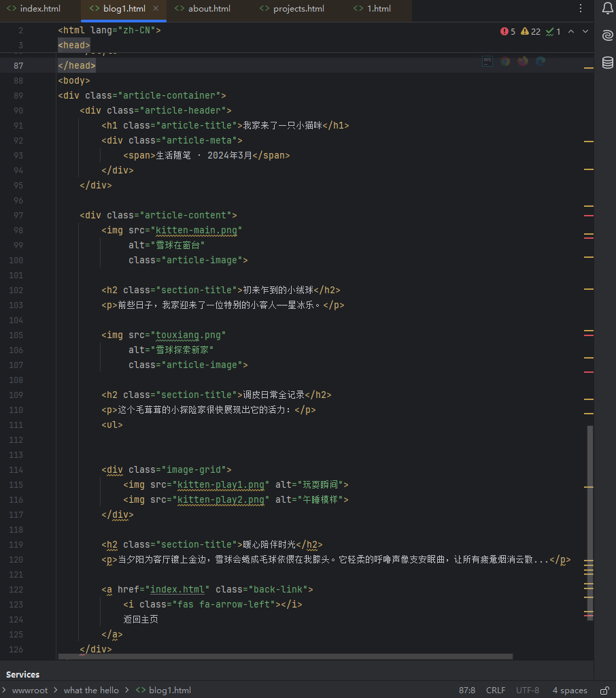Click wwwroot in the breadcrumb path
The image size is (616, 698).
[x=31, y=690]
